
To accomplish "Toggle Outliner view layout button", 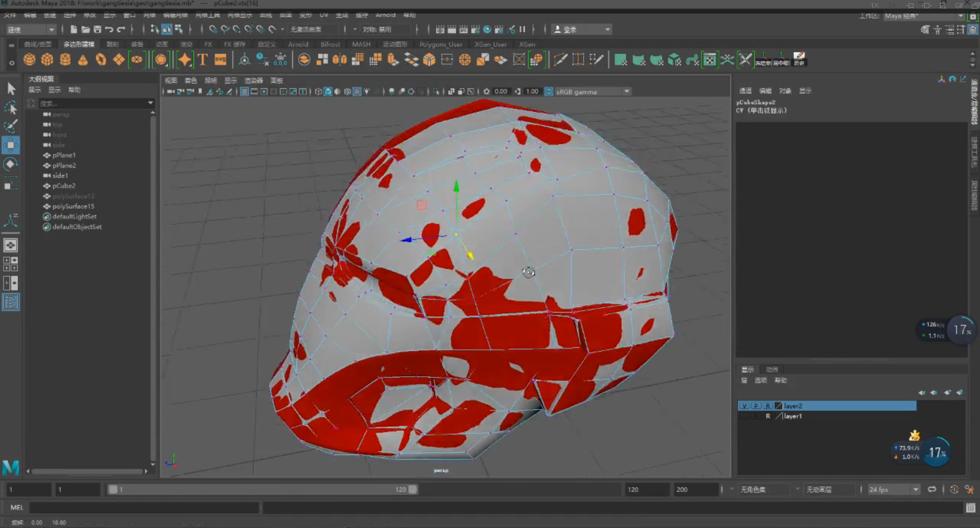I will [x=11, y=302].
